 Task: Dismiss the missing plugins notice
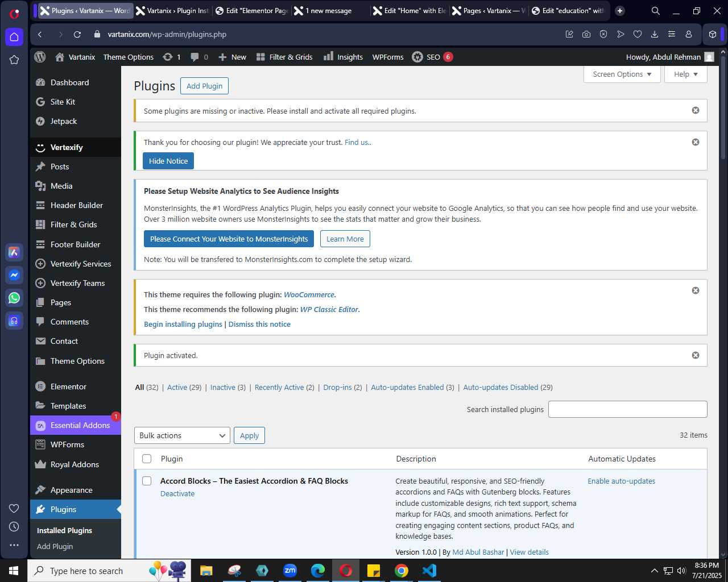coord(696,110)
